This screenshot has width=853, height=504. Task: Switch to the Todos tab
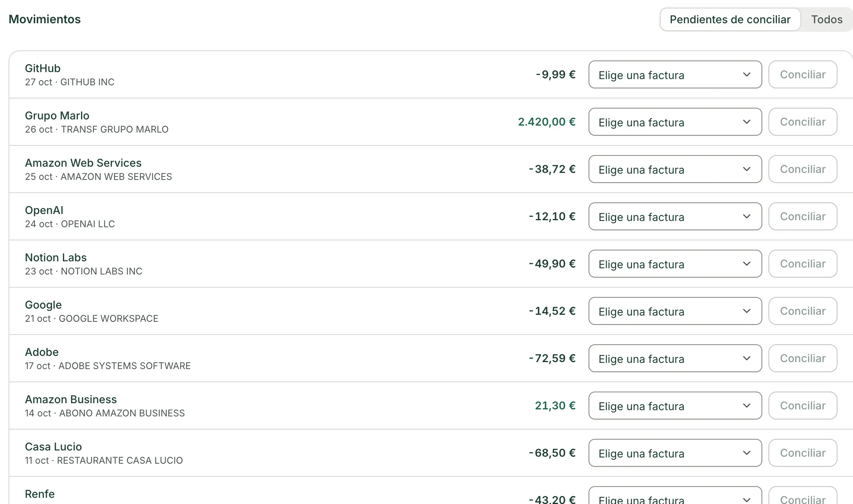[827, 19]
